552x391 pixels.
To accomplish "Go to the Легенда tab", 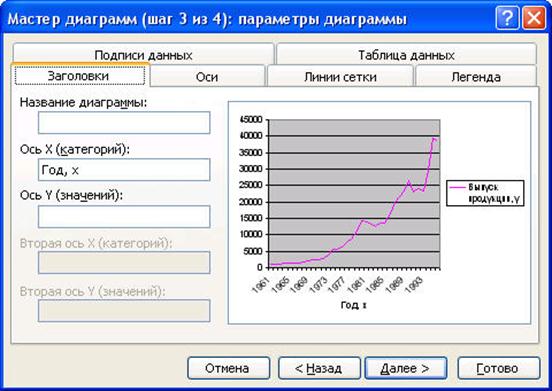I will coord(476,76).
